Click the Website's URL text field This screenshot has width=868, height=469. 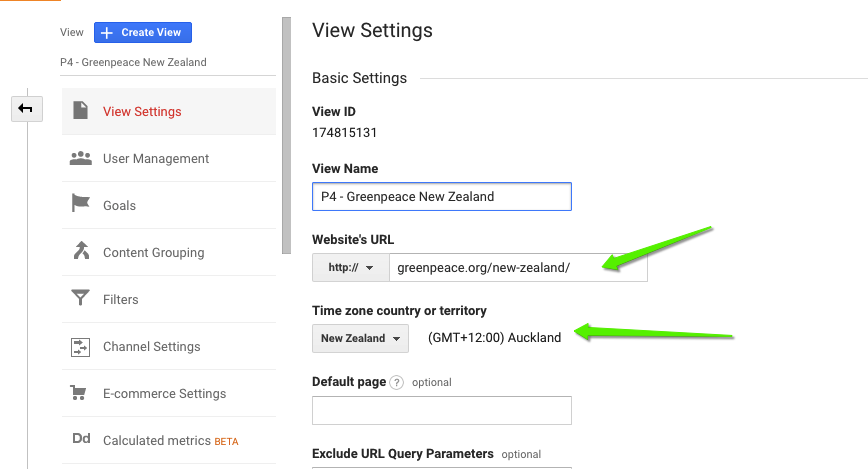tap(518, 267)
